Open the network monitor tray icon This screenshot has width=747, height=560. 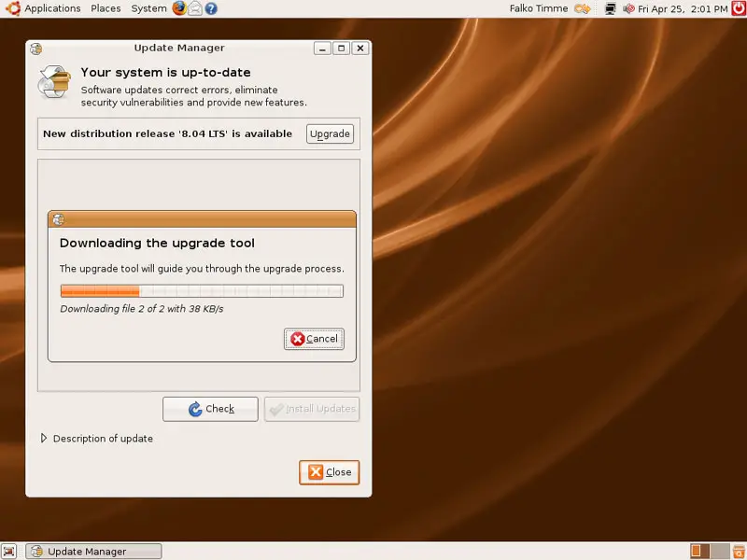click(611, 8)
